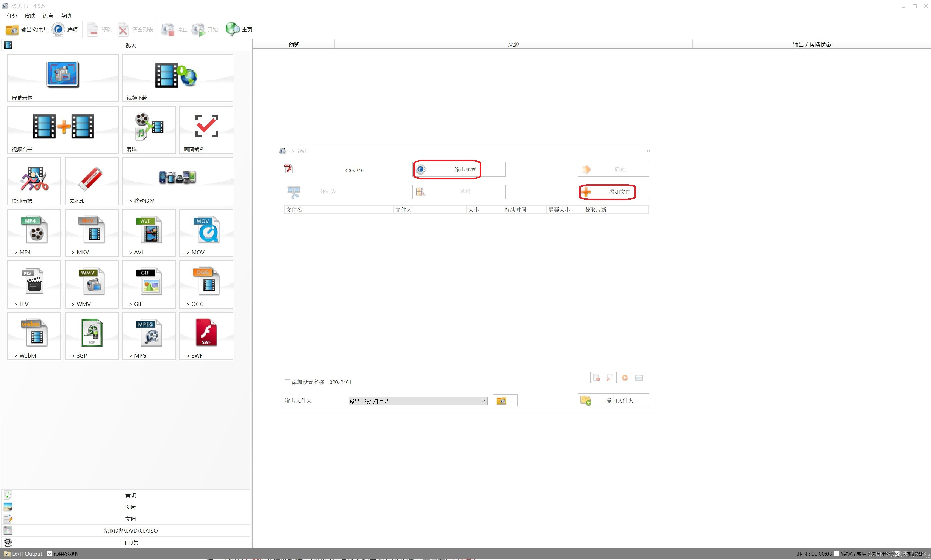Enable the add setting name [320x240] checkbox
Viewport: 931px width, 560px height.
tap(287, 382)
